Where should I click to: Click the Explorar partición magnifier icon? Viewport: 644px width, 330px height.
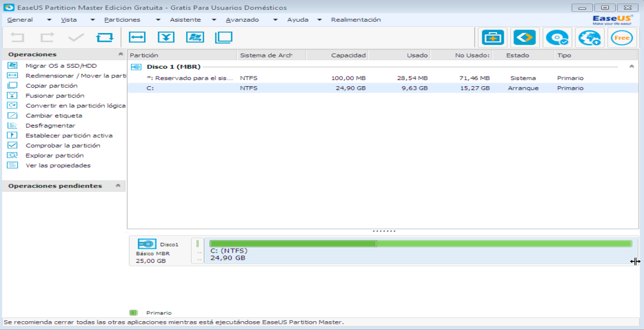(x=12, y=155)
